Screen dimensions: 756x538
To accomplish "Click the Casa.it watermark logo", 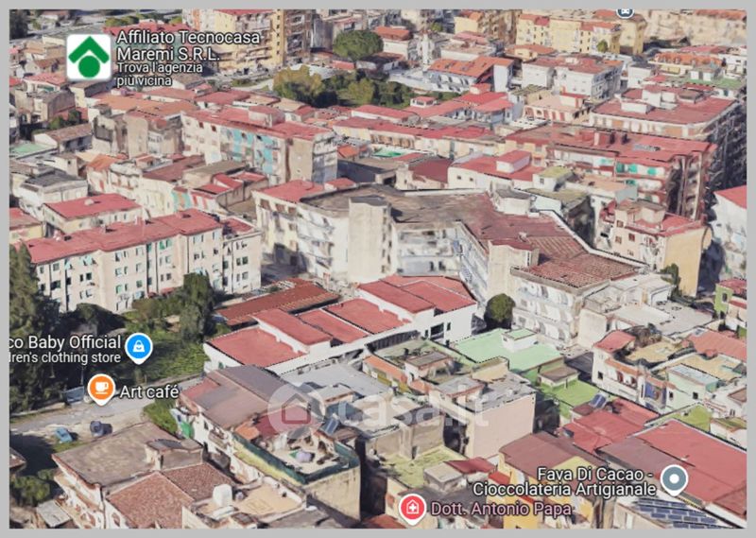I will pos(378,409).
